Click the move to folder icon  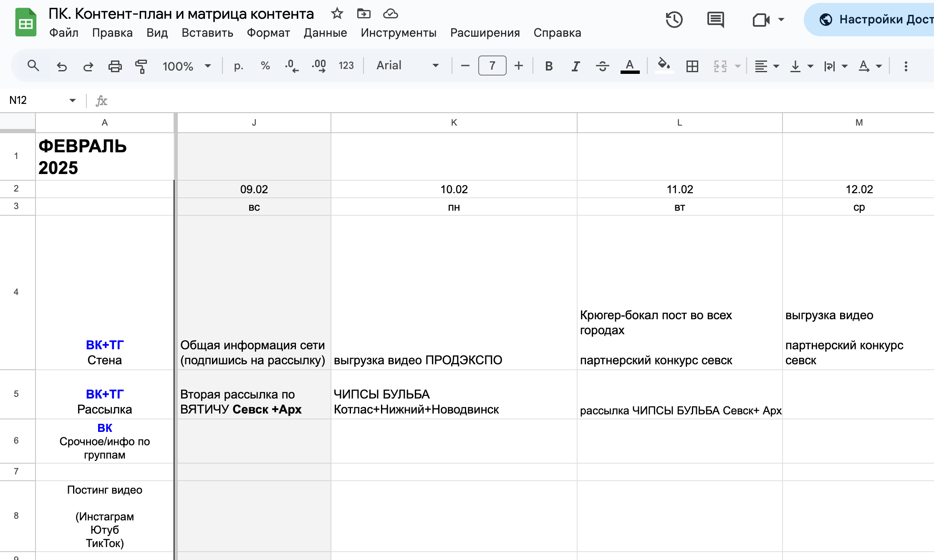point(364,14)
